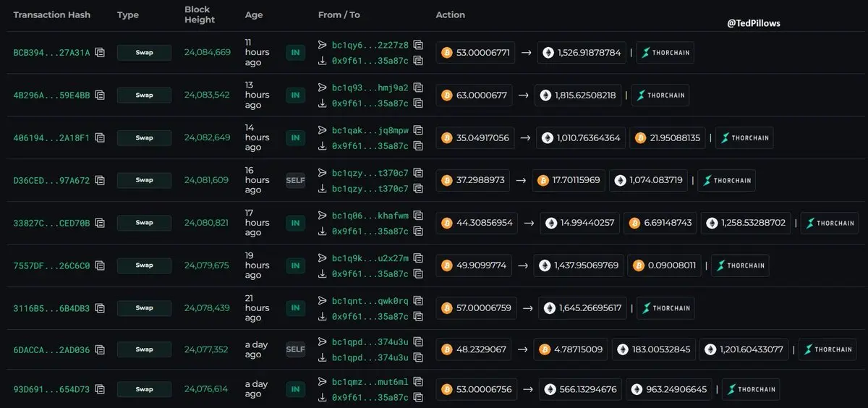This screenshot has height=408, width=868.
Task: Sort by Transaction Hash column header
Action: (52, 15)
